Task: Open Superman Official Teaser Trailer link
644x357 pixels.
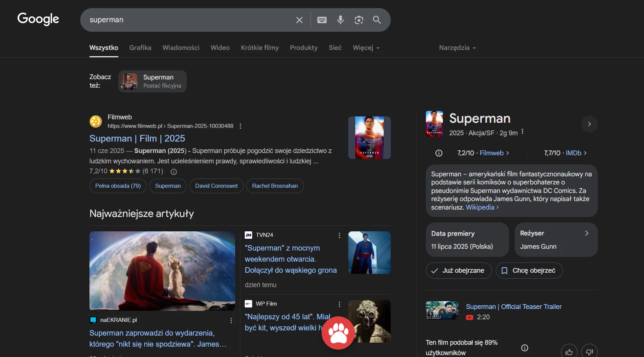Action: click(513, 307)
